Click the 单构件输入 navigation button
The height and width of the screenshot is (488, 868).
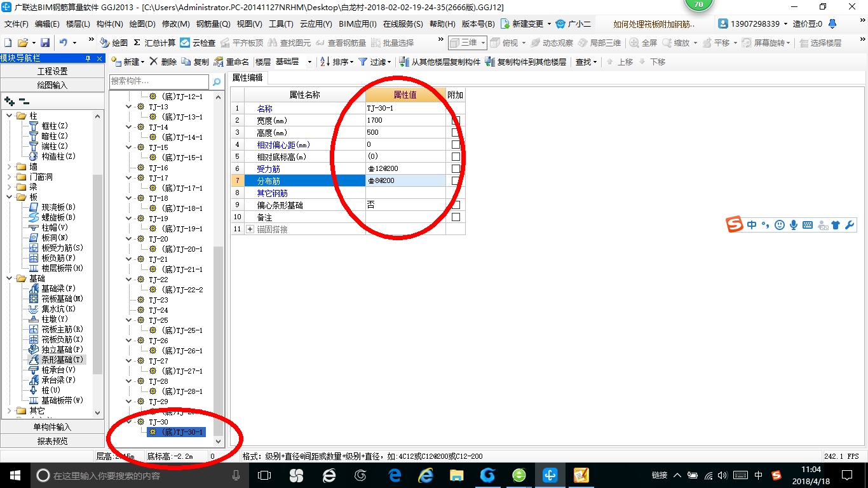pyautogui.click(x=52, y=427)
